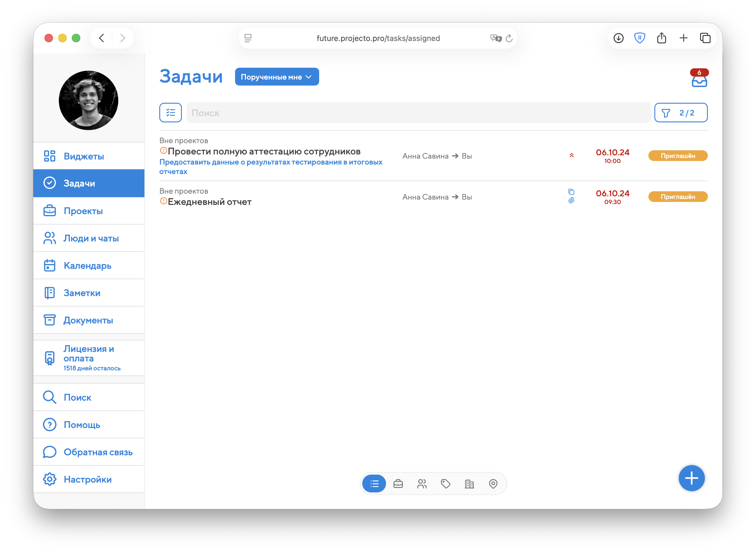Click the attachment paperclip on Ежедневный отчет
The width and height of the screenshot is (756, 553).
pyautogui.click(x=571, y=200)
